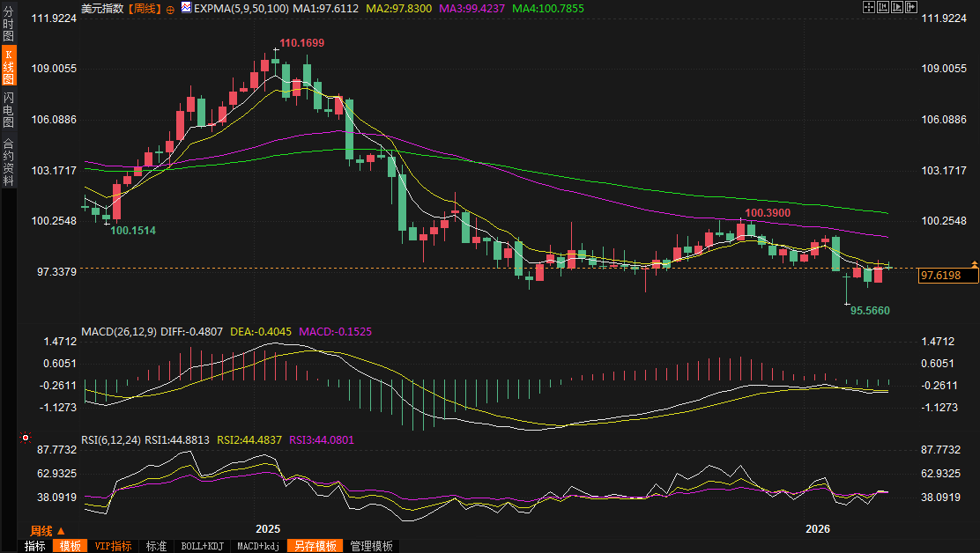Click the shift-chart-right arrow icon
Screen dimensions: 980x553
[910, 7]
